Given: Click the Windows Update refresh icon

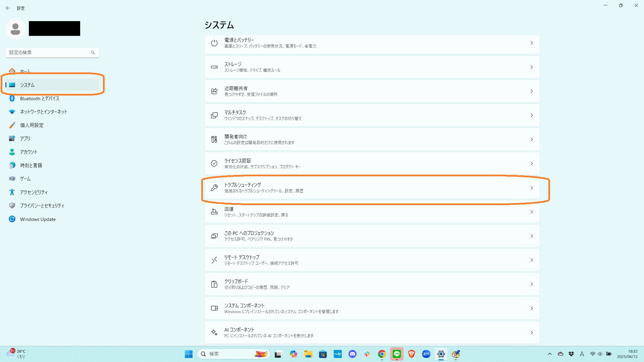Looking at the screenshot, I should pos(12,219).
